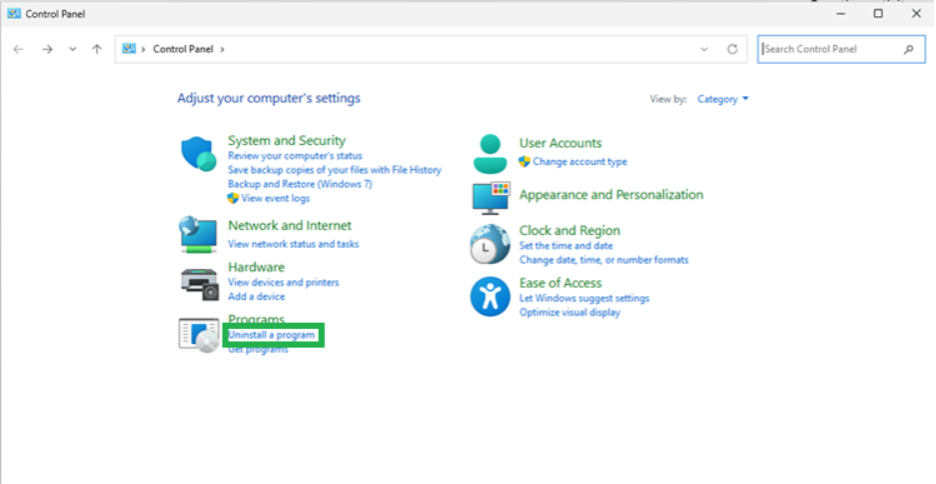Open Save backup copies with File History
This screenshot has height=484, width=936.
tap(334, 170)
